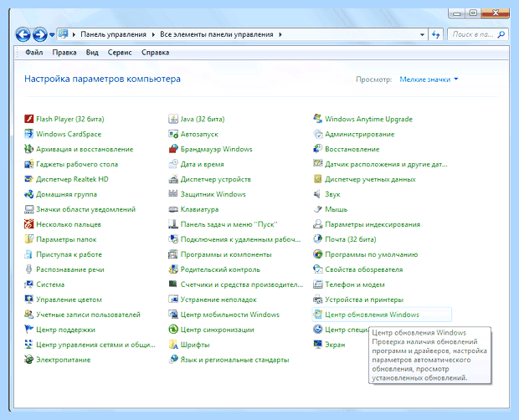Image resolution: width=519 pixels, height=420 pixels.
Task: Click the Windows Anytime Upgrade icon
Action: tap(317, 119)
